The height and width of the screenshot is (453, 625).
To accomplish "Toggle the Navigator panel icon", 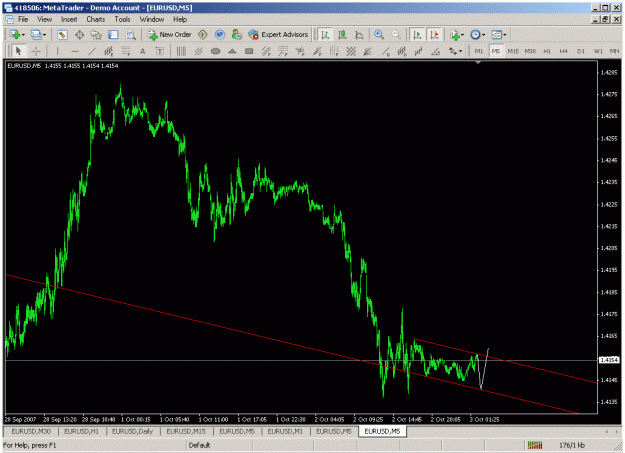I will (96, 35).
